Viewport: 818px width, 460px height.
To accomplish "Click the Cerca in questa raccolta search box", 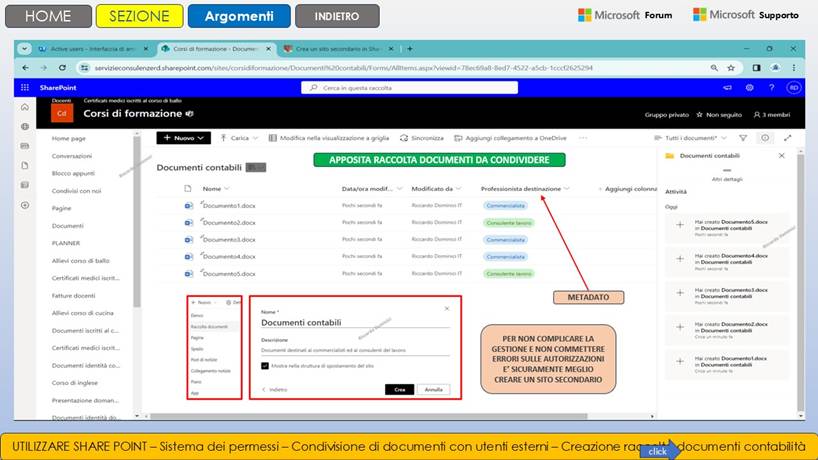I will click(410, 88).
